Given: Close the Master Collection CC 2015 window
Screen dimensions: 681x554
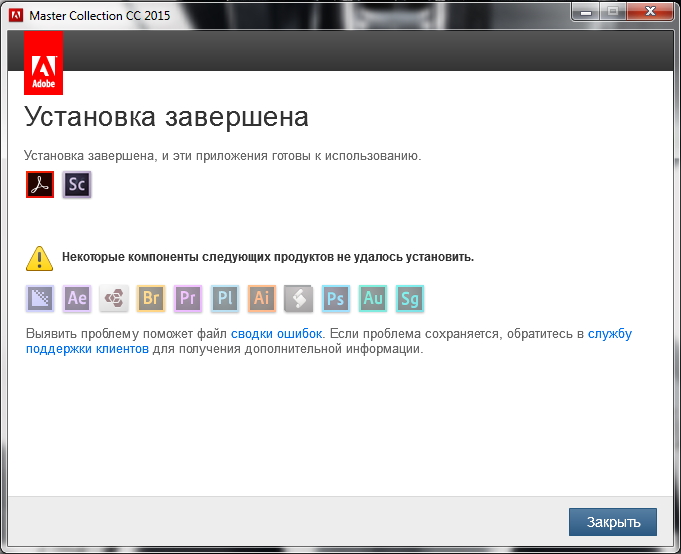Looking at the screenshot, I should click(x=651, y=12).
